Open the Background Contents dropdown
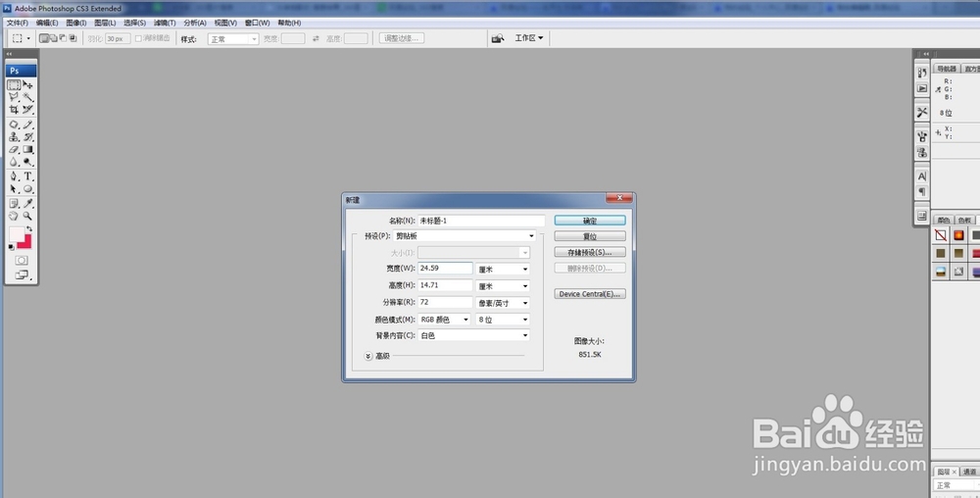Image resolution: width=980 pixels, height=498 pixels. pyautogui.click(x=473, y=335)
